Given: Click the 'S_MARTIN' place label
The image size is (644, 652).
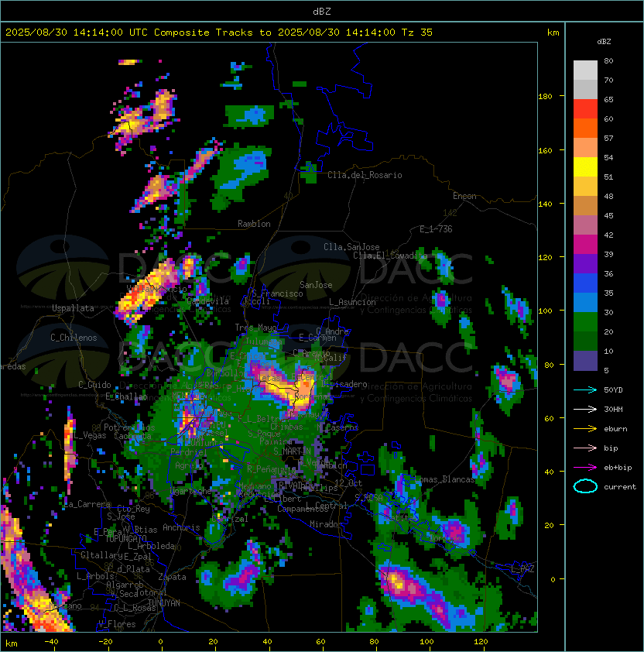Looking at the screenshot, I should [293, 451].
